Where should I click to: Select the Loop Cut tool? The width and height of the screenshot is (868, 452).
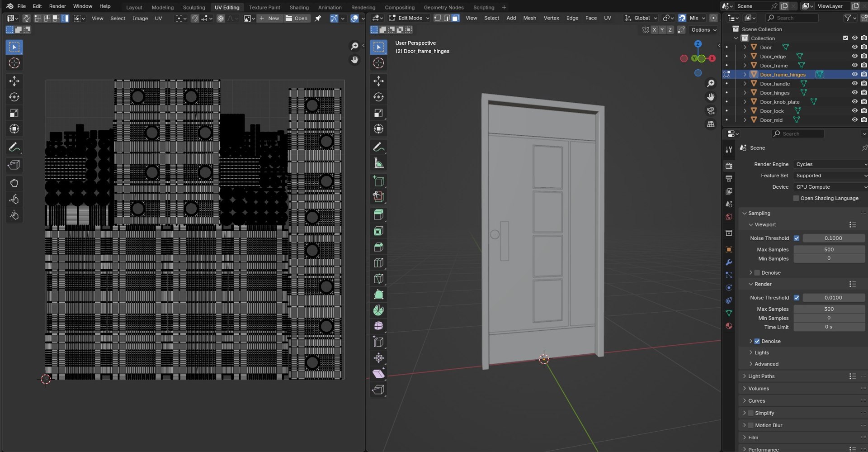click(x=378, y=263)
